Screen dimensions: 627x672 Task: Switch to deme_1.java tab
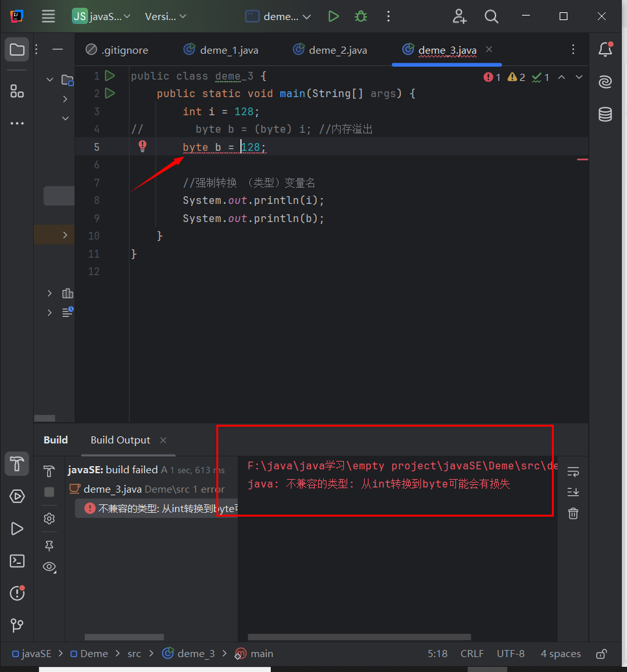[221, 50]
